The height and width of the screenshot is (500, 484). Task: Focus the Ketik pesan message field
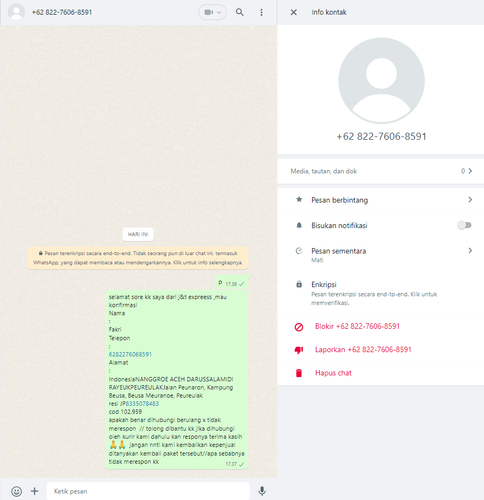coord(148,491)
